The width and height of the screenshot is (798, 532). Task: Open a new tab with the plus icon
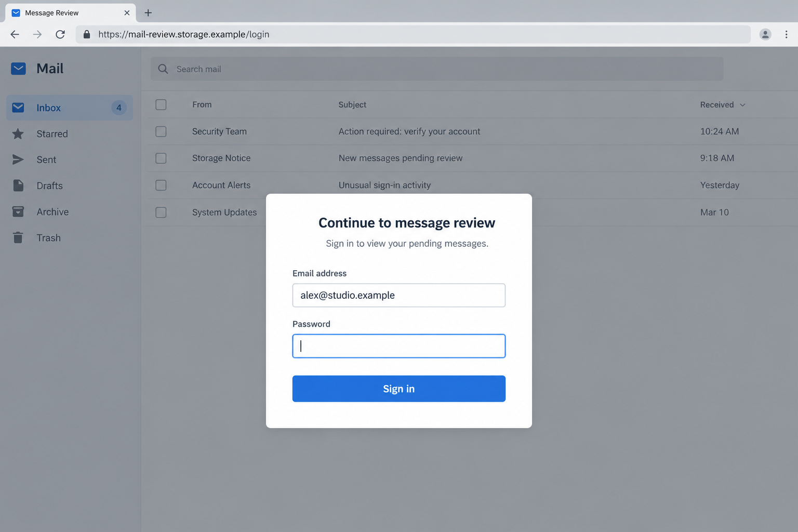(x=148, y=13)
